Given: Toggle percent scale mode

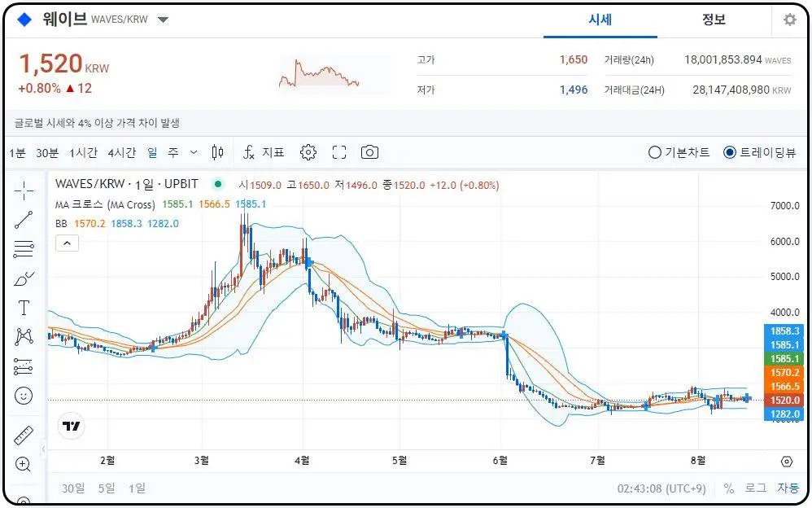Looking at the screenshot, I should [729, 488].
